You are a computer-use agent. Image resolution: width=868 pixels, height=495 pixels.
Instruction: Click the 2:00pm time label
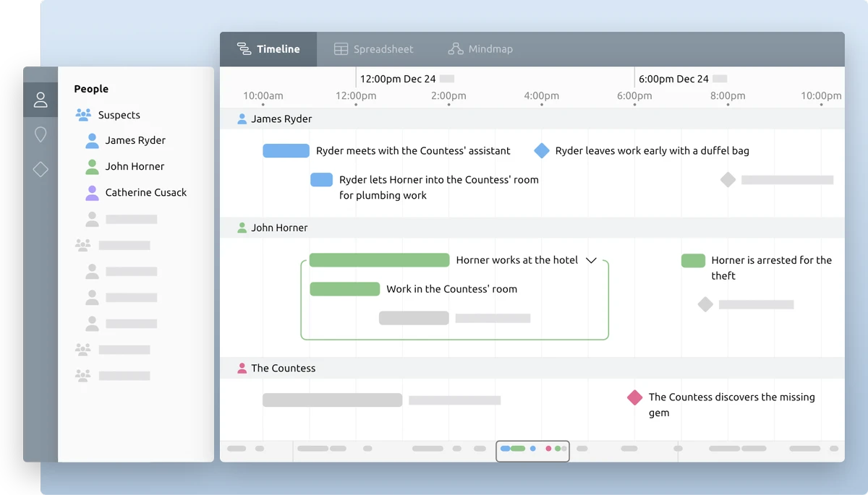tap(448, 95)
